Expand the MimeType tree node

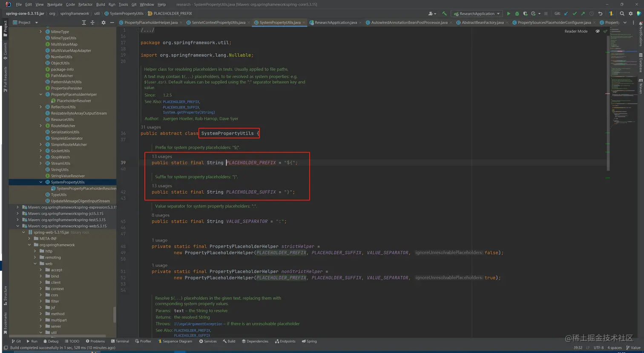[41, 32]
